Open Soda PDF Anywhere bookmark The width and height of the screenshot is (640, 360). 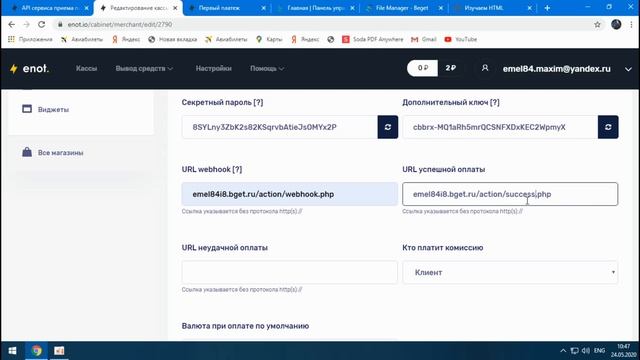372,39
